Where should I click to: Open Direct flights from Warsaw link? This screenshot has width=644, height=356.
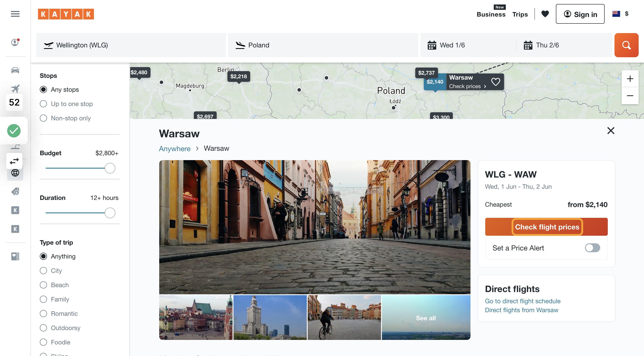click(521, 310)
